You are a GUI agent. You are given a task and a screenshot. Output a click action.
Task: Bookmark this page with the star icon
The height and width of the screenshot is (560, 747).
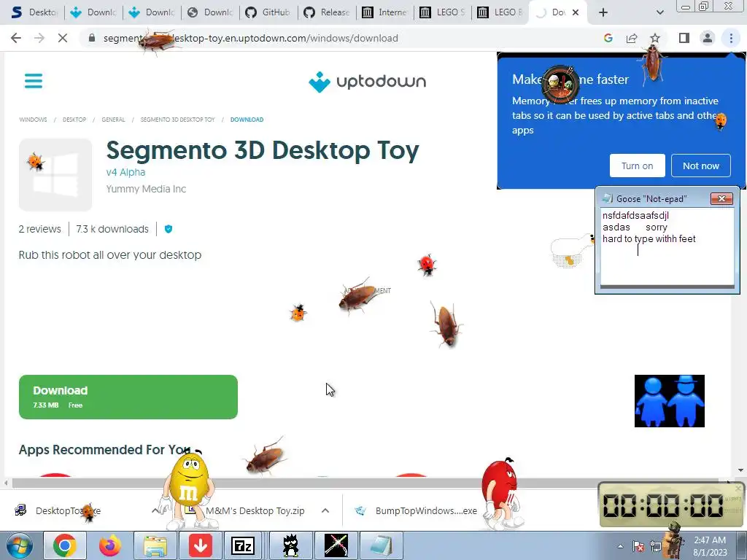pyautogui.click(x=655, y=38)
